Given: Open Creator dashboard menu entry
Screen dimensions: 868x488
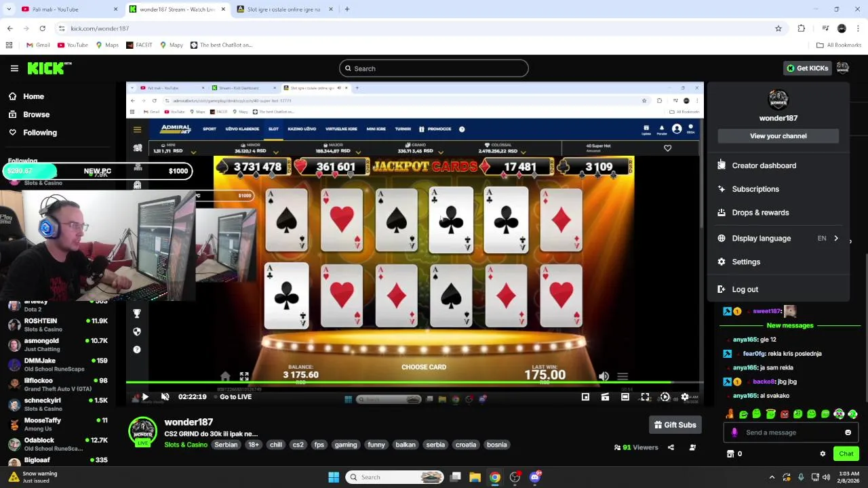Looking at the screenshot, I should point(778,165).
